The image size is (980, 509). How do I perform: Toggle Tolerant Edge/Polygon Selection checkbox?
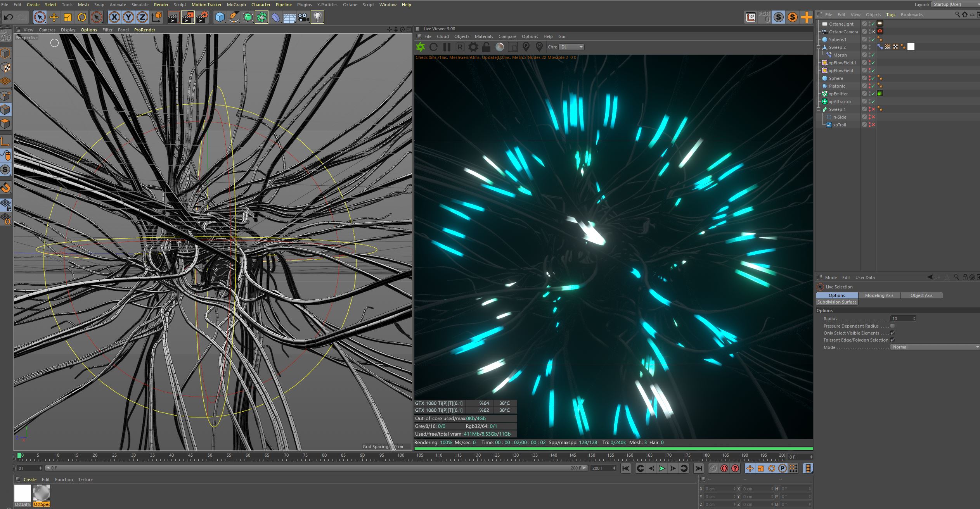[x=892, y=340]
